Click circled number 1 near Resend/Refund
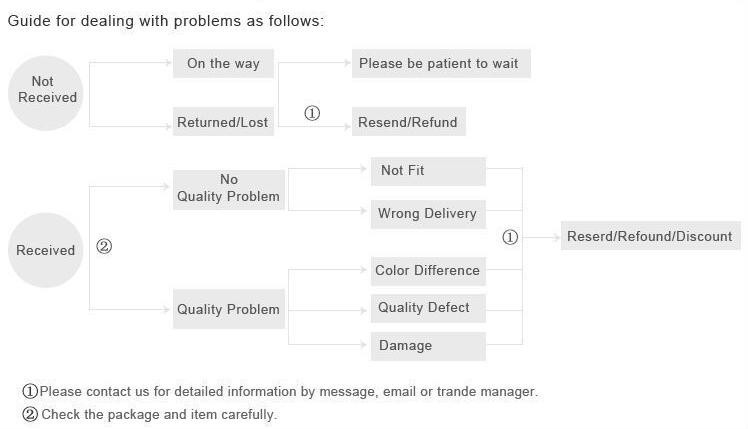 click(312, 113)
